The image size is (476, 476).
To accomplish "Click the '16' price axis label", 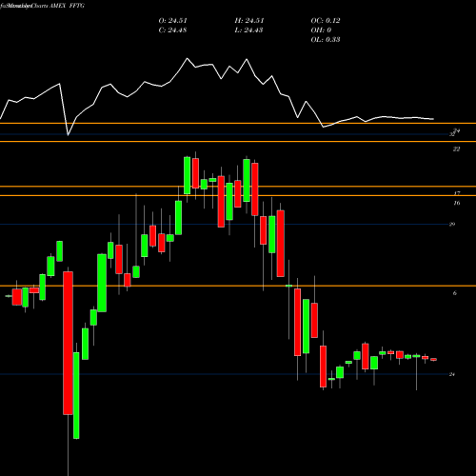I will 456,203.
